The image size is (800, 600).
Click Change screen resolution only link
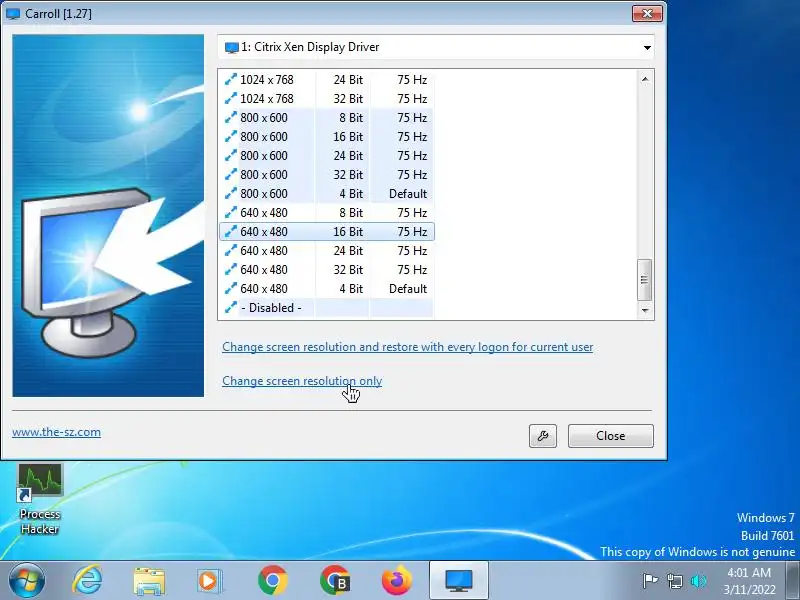(x=302, y=381)
